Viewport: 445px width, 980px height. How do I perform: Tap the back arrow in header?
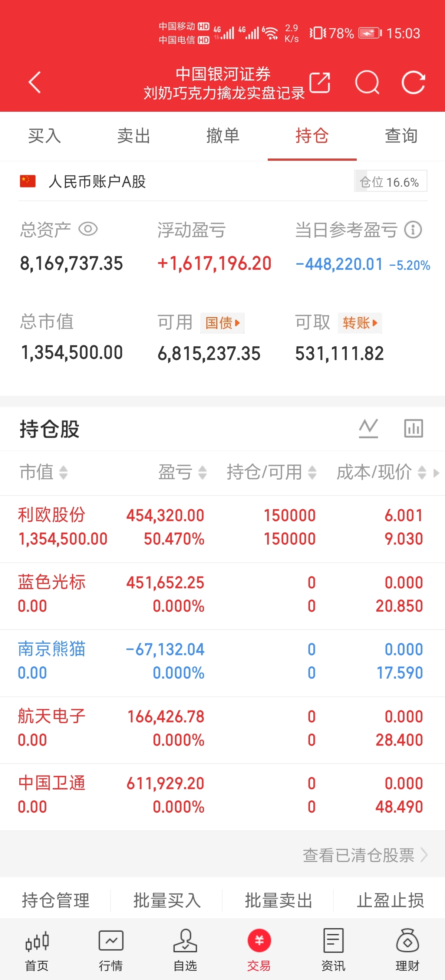click(34, 82)
